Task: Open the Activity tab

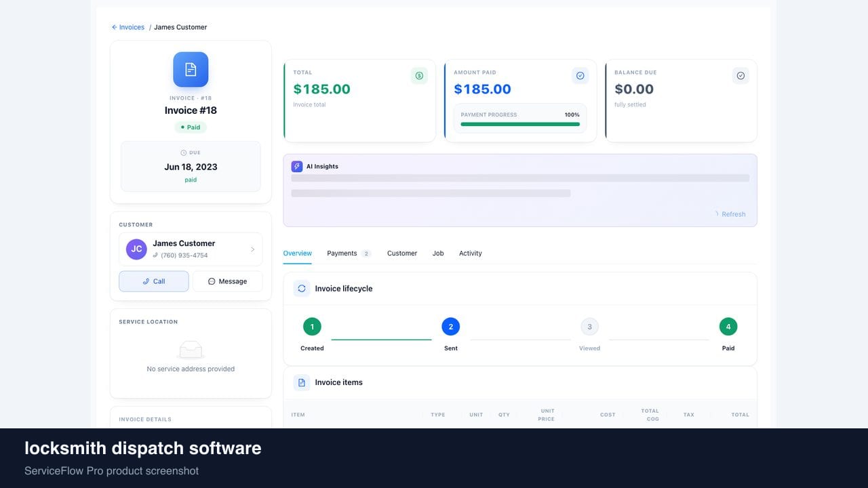Action: [x=471, y=253]
